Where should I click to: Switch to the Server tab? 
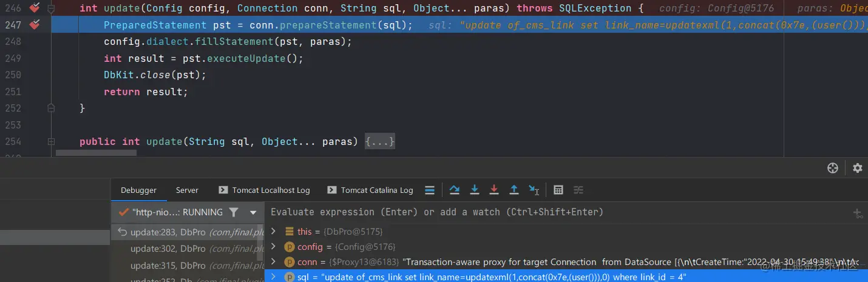click(187, 190)
